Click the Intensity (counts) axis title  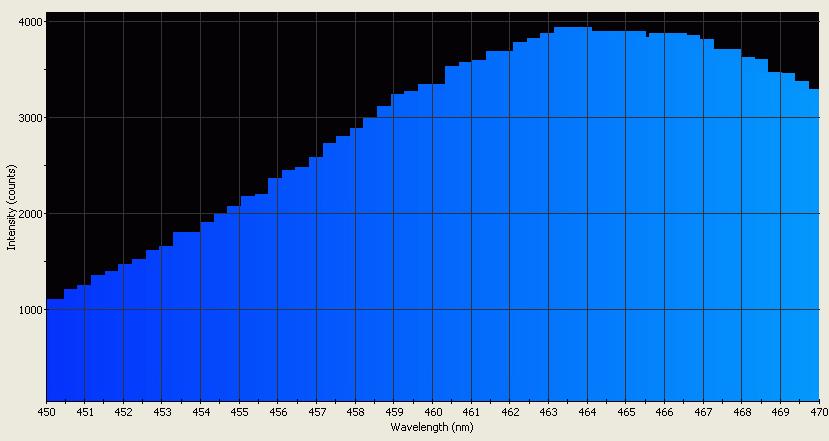coord(11,210)
